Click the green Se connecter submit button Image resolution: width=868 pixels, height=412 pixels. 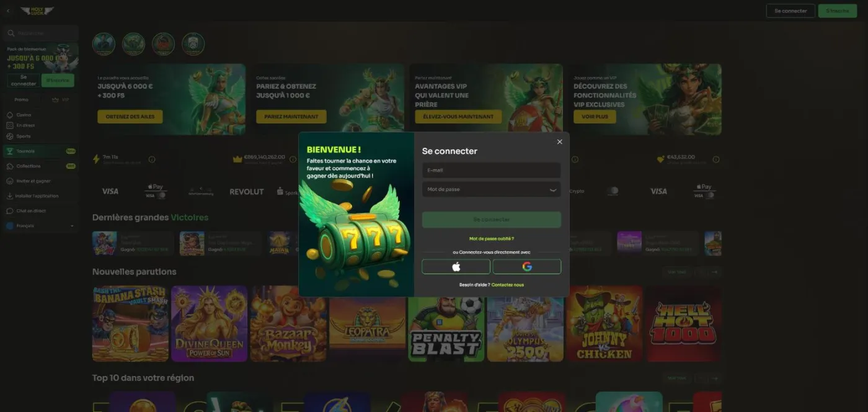point(491,220)
